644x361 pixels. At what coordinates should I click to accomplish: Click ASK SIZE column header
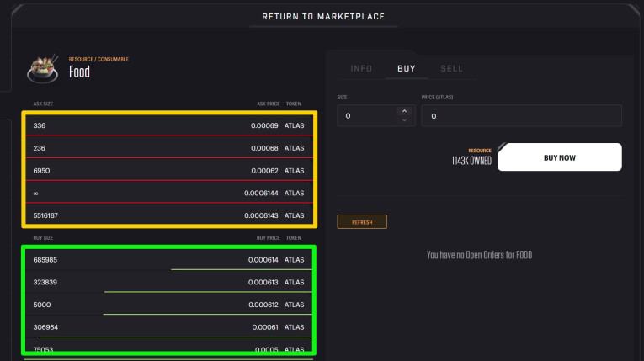click(43, 104)
